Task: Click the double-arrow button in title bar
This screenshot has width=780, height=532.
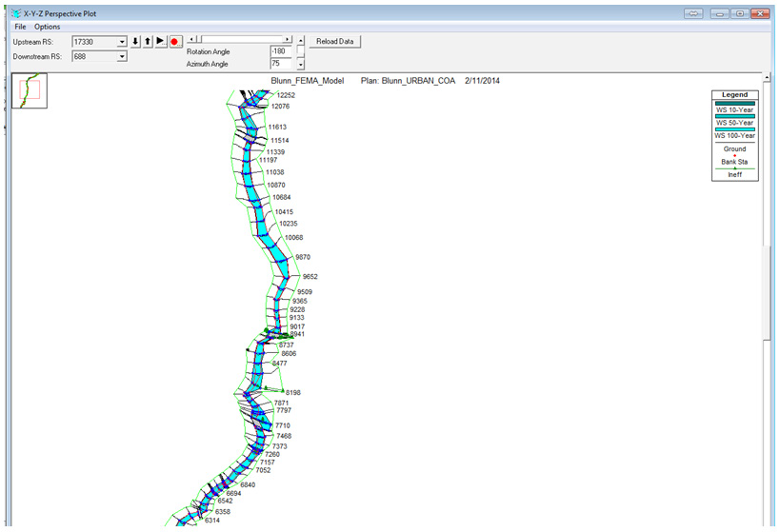Action: (693, 14)
